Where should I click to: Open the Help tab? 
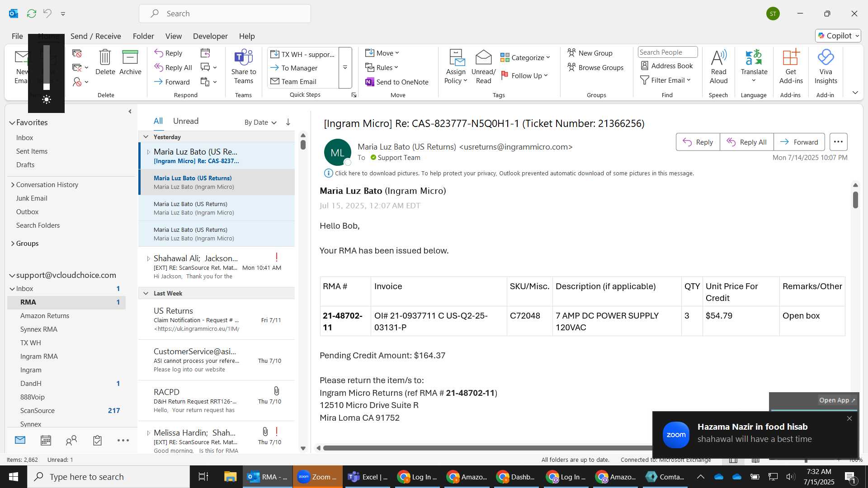tap(247, 36)
